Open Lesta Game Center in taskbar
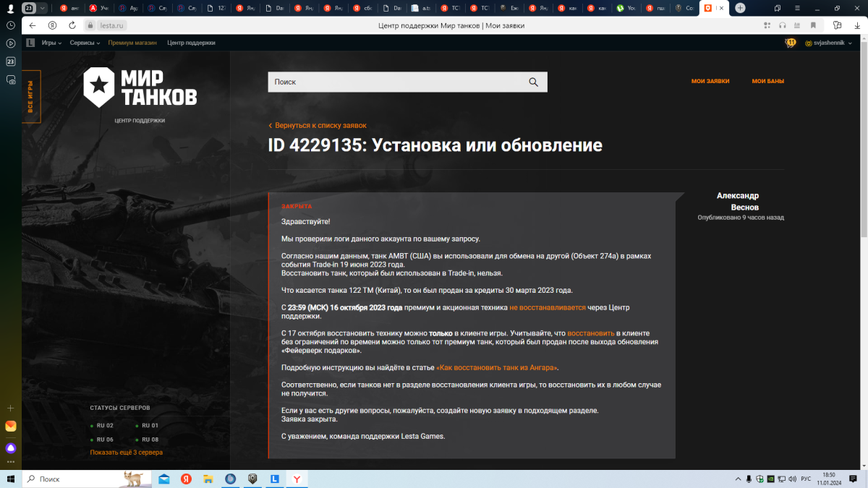Image resolution: width=868 pixels, height=488 pixels. tap(275, 479)
